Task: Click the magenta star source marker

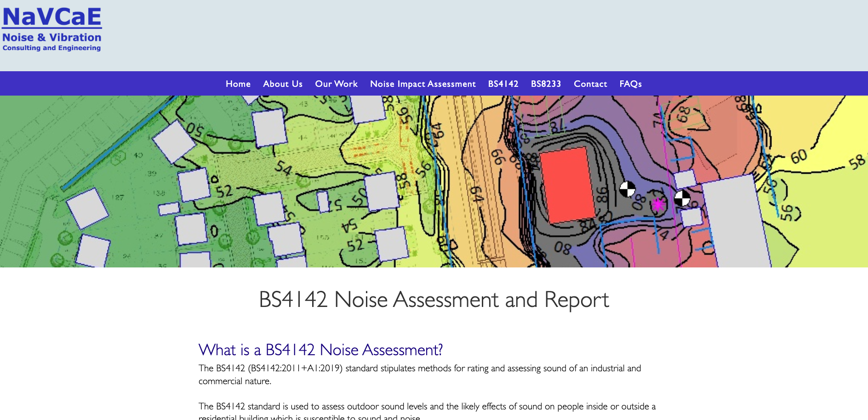Action: (658, 204)
